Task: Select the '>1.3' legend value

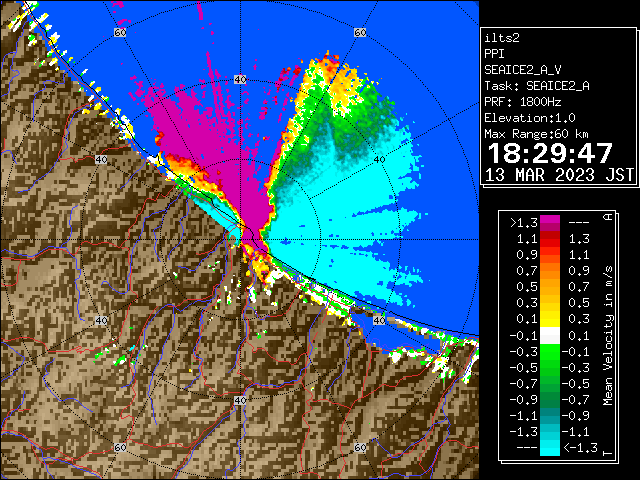Action: 524,223
